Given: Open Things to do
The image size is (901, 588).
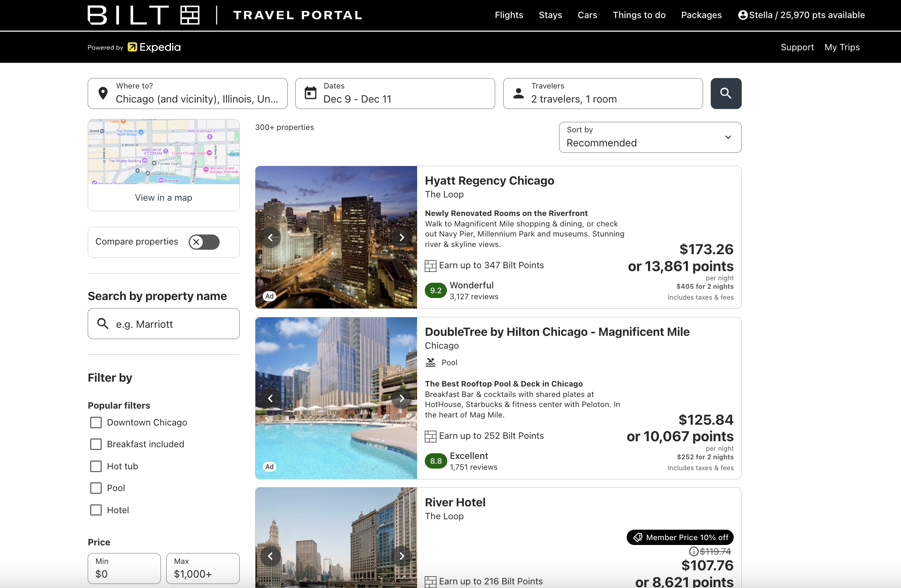Looking at the screenshot, I should pos(639,15).
